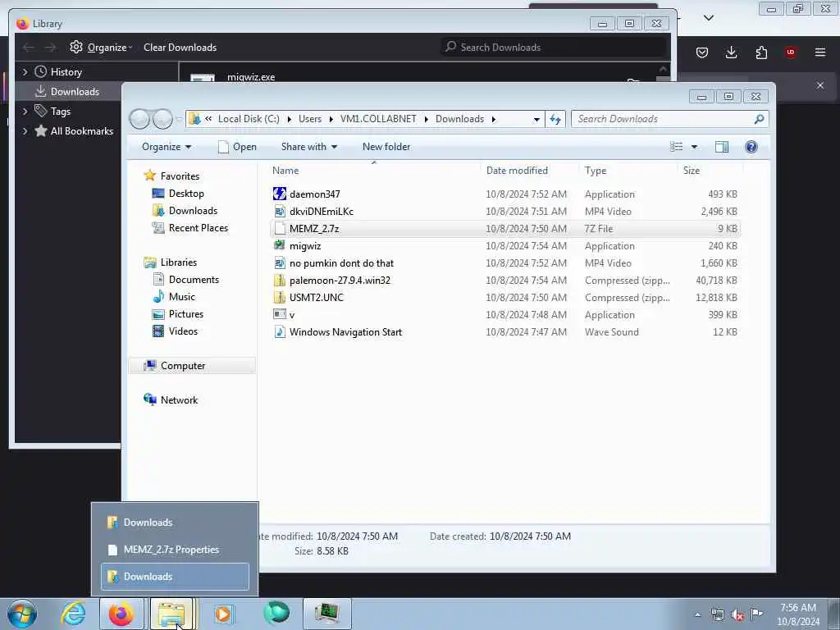Click the Search Downloads field in Library
The width and height of the screenshot is (840, 630).
[555, 47]
